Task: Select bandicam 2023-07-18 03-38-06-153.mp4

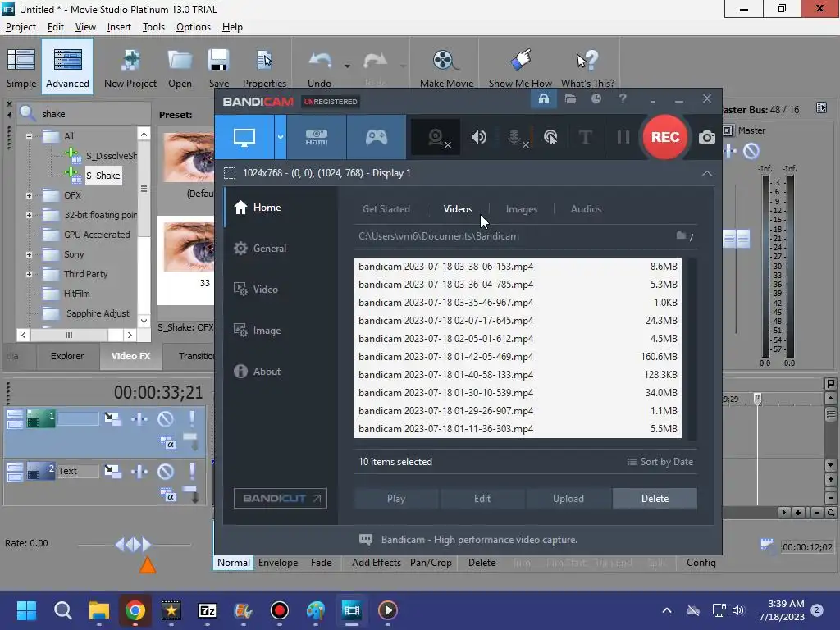Action: (x=518, y=267)
